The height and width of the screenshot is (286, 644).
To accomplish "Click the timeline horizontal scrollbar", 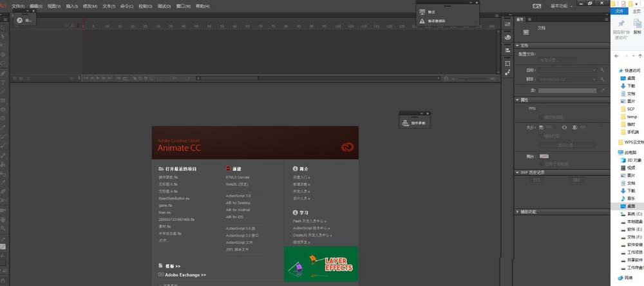I will point(229,78).
